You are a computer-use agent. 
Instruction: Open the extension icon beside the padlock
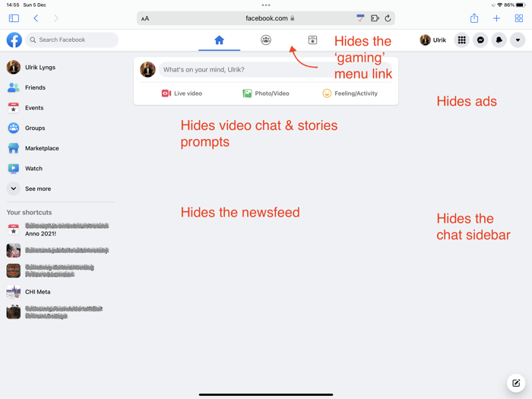coord(360,18)
